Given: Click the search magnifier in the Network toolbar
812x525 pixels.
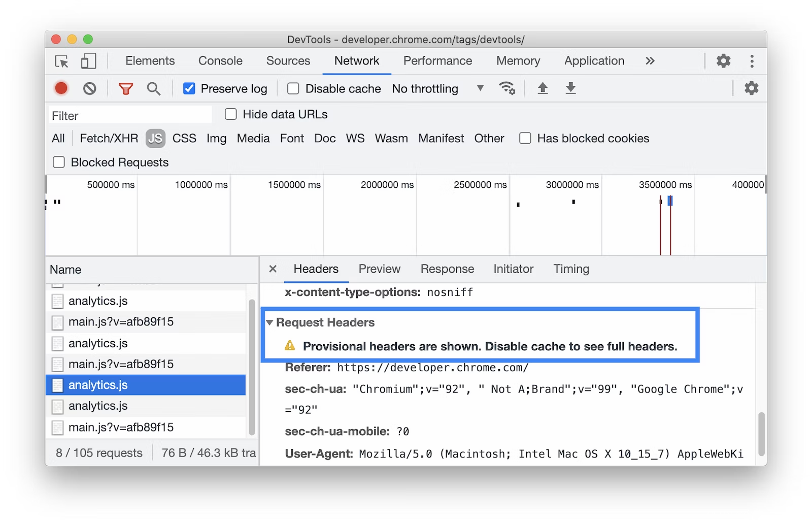Looking at the screenshot, I should [154, 88].
